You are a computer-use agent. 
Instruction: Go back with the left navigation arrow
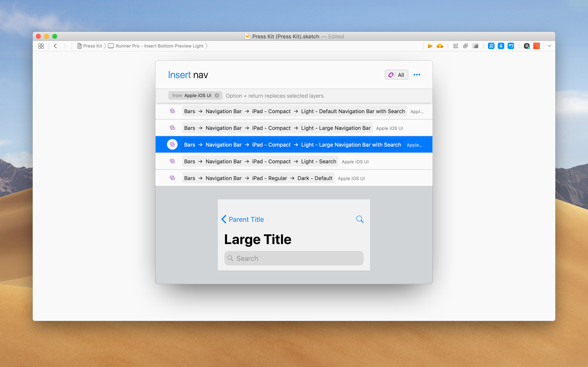55,46
